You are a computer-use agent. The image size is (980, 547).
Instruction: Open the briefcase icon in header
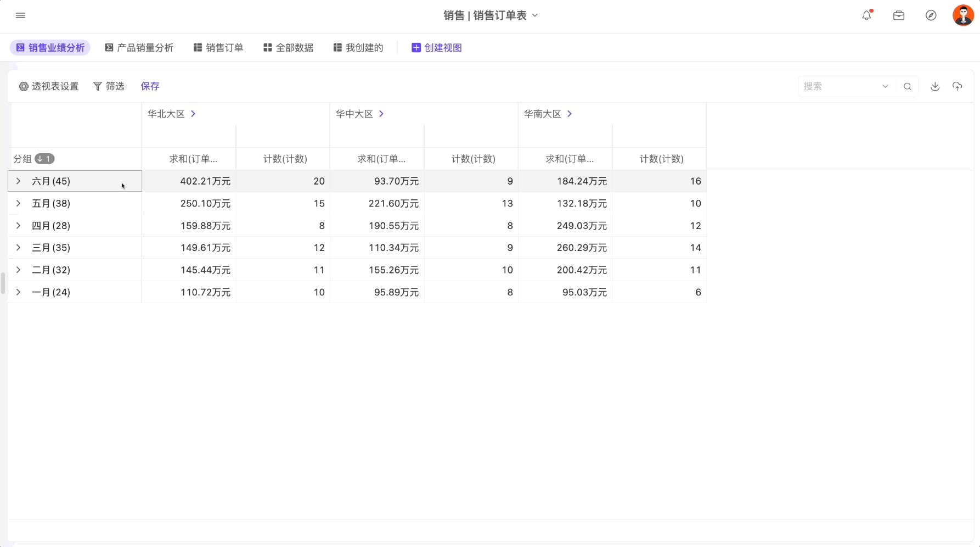(899, 15)
